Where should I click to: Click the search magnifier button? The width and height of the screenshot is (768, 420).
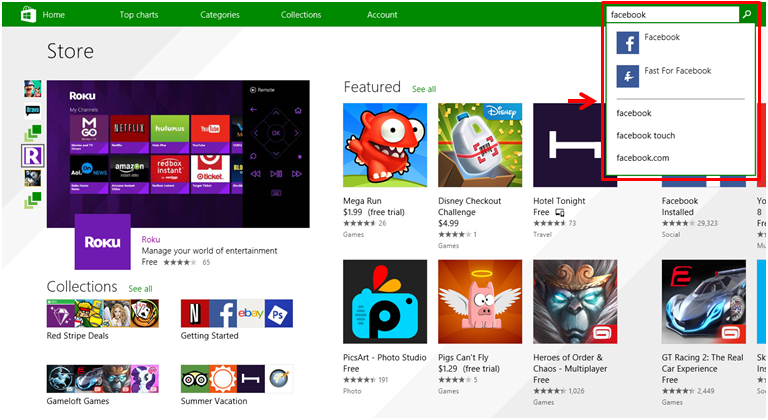point(746,14)
